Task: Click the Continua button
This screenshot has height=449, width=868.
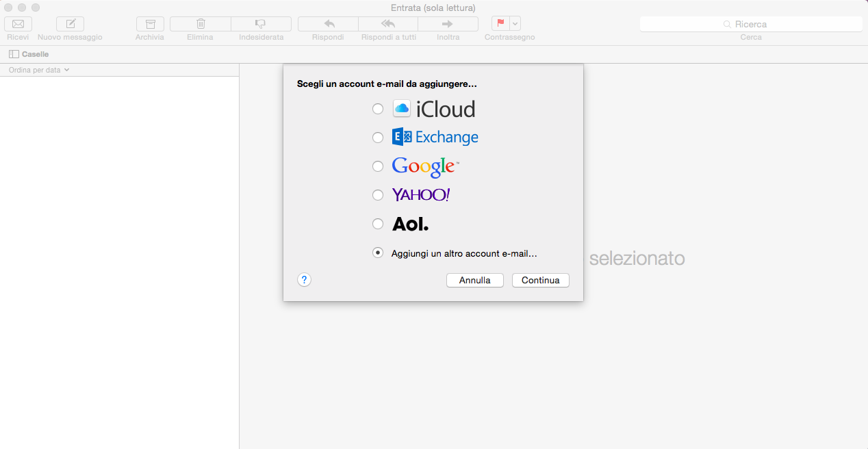Action: [541, 280]
